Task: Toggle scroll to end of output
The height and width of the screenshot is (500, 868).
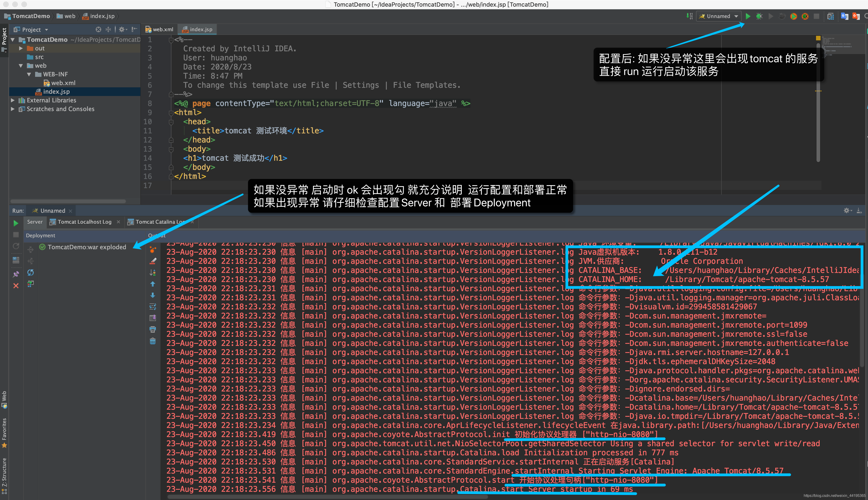Action: coord(153,318)
